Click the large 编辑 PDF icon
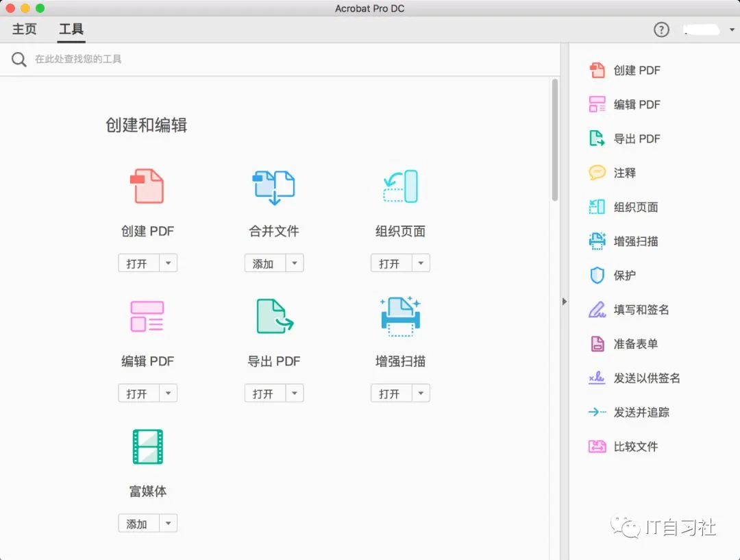 [x=147, y=317]
